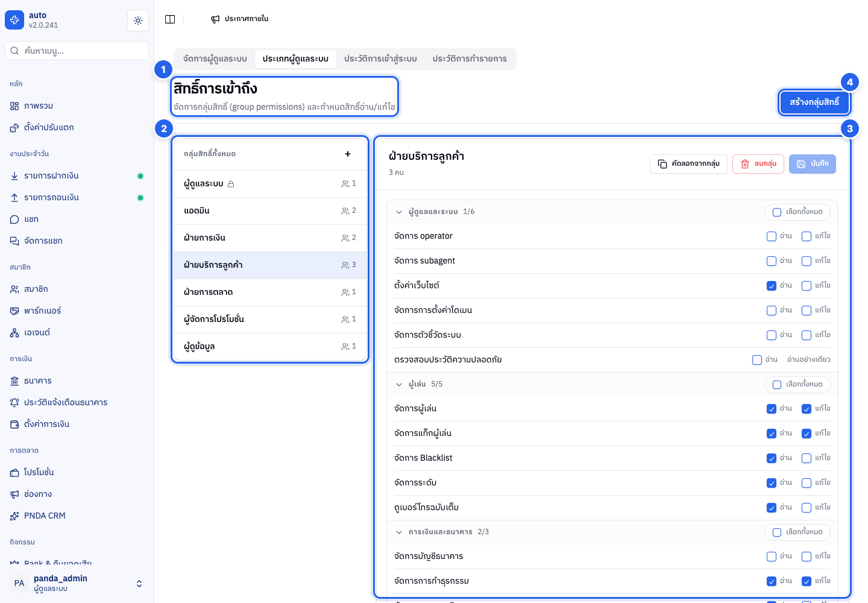
Task: Open ประวัติแจ้งเตือนธนาคาร page
Action: coord(77,402)
